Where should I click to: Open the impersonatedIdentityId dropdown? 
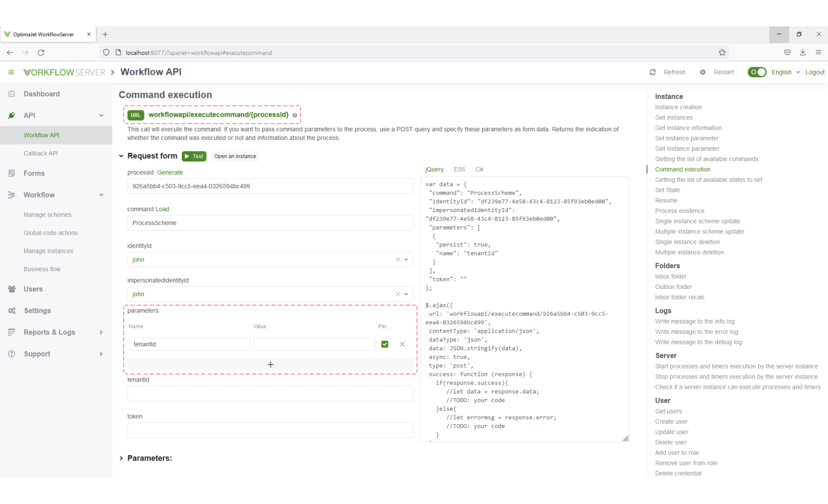407,294
